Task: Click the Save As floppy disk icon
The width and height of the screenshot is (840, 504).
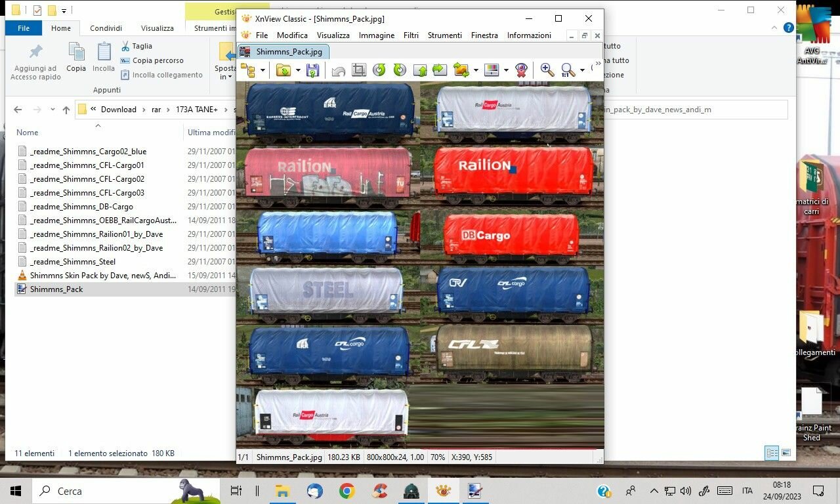Action: coord(313,70)
